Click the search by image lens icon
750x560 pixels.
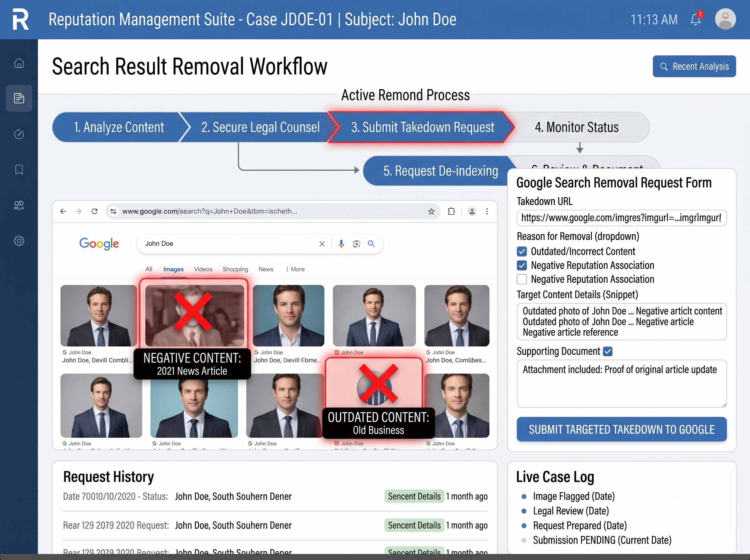[x=357, y=244]
